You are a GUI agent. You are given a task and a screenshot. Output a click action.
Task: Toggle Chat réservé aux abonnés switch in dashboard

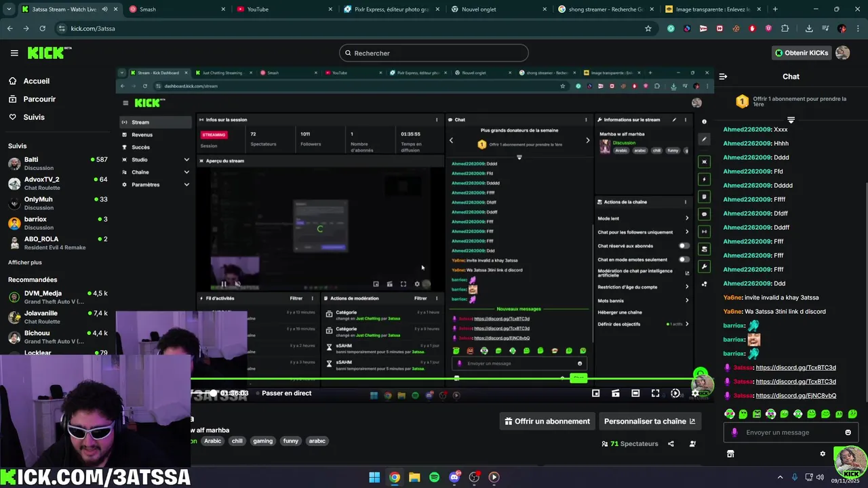point(684,246)
